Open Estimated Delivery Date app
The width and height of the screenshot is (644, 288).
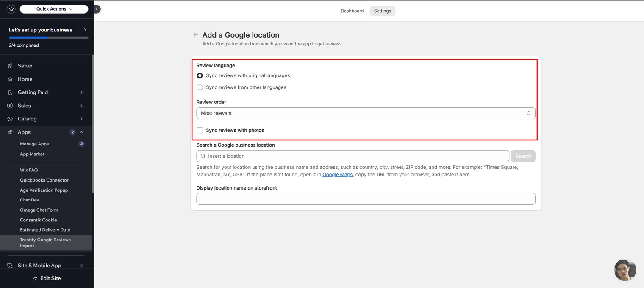pyautogui.click(x=45, y=230)
